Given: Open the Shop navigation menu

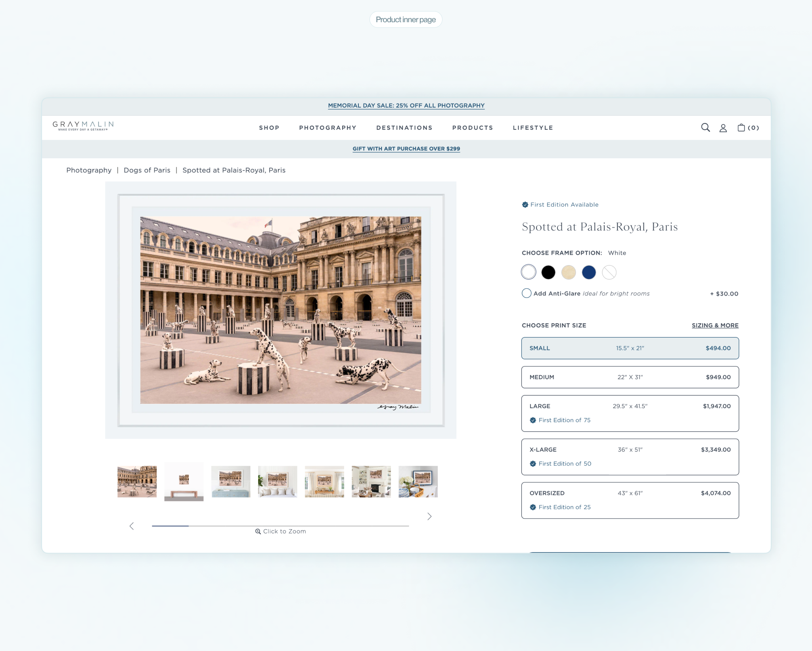Looking at the screenshot, I should click(x=269, y=128).
